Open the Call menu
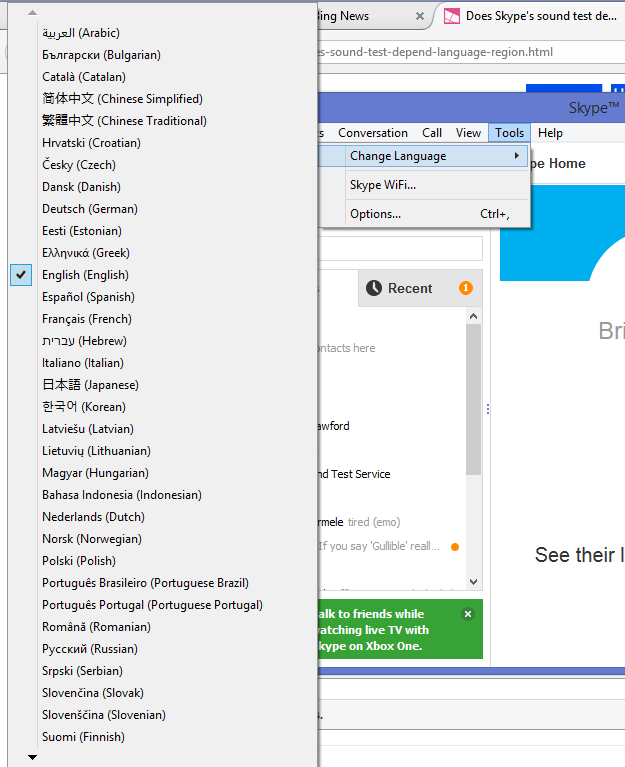 (x=432, y=133)
